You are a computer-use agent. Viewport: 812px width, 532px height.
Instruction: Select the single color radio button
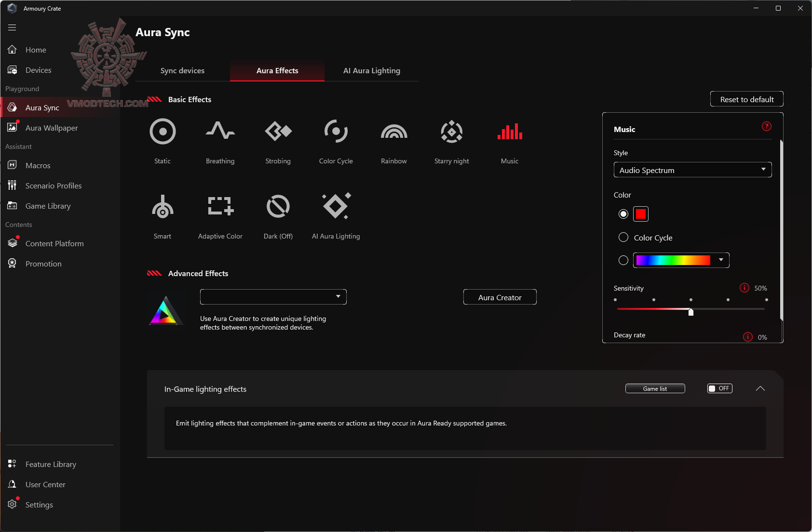coord(623,214)
